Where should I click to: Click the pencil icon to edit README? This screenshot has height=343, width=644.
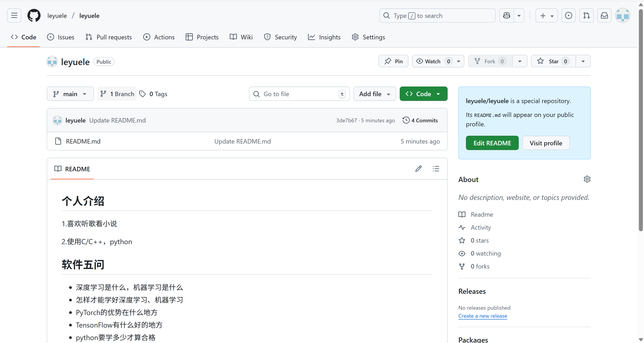click(418, 169)
